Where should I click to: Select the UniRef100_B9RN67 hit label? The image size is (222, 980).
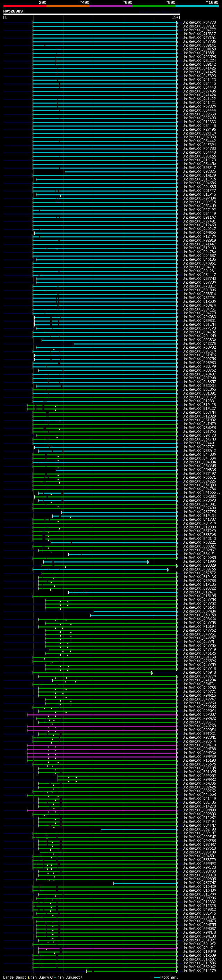point(199,550)
